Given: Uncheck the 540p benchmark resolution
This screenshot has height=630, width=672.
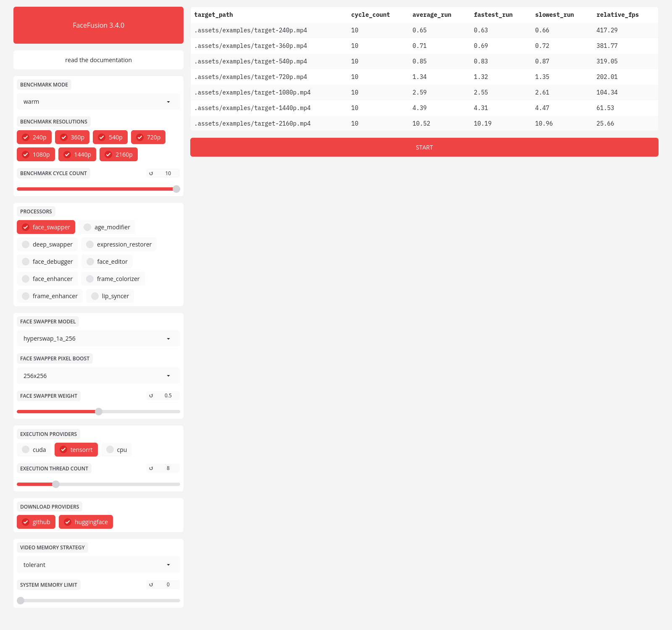Looking at the screenshot, I should (110, 137).
